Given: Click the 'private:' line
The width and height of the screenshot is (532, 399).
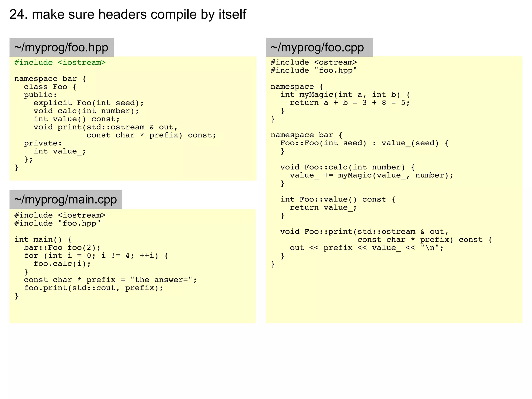Looking at the screenshot, I should pyautogui.click(x=43, y=143).
